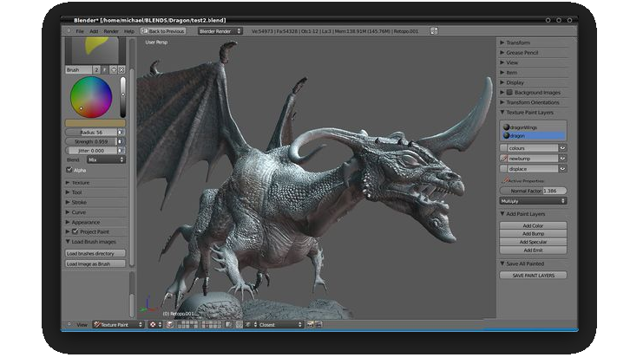Image resolution: width=630 pixels, height=364 pixels.
Task: Click the SAVE PAINT LAYERS button
Action: pyautogui.click(x=533, y=275)
